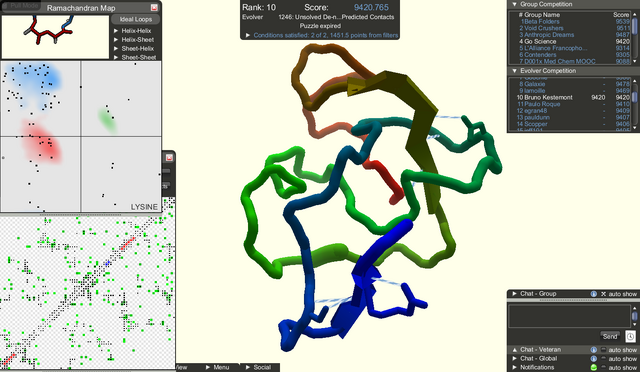Screen dimensions: 640x372
Task: Expand the Chat - Group panel header
Action: [514, 294]
